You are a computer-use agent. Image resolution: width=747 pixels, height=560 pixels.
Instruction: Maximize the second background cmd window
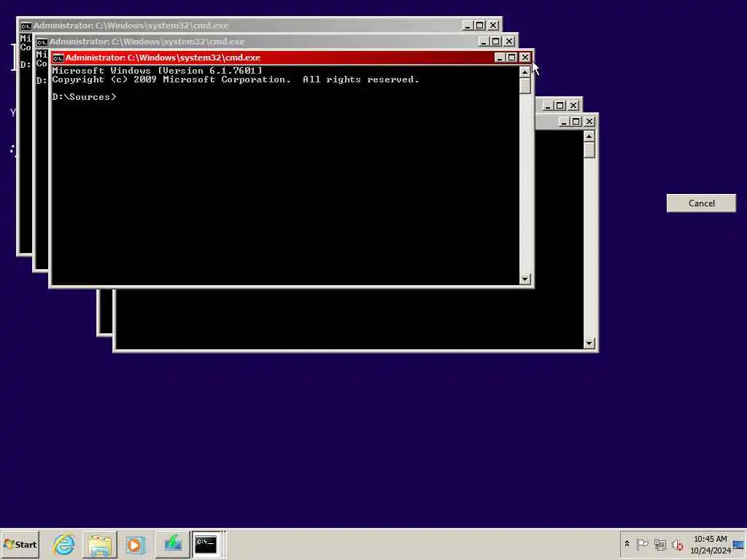pyautogui.click(x=495, y=42)
